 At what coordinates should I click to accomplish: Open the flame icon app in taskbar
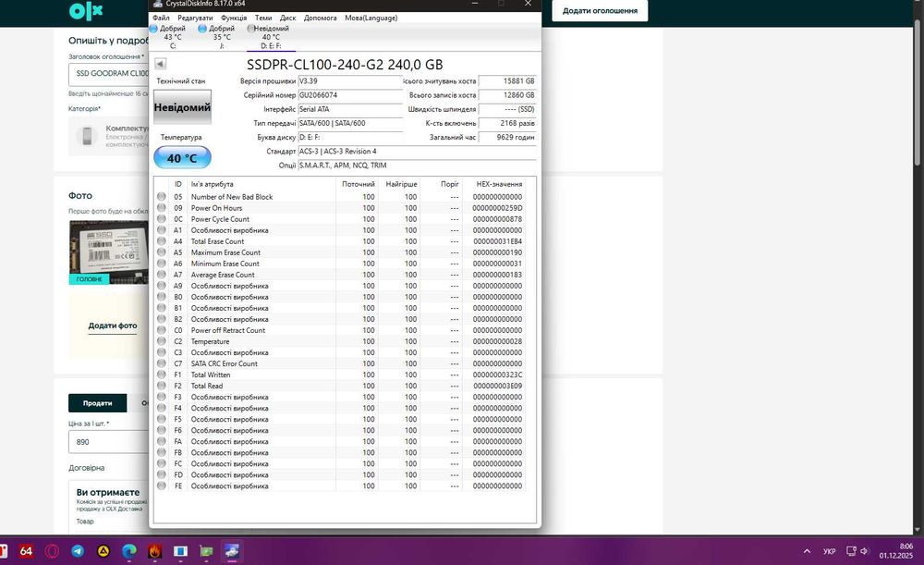(154, 551)
